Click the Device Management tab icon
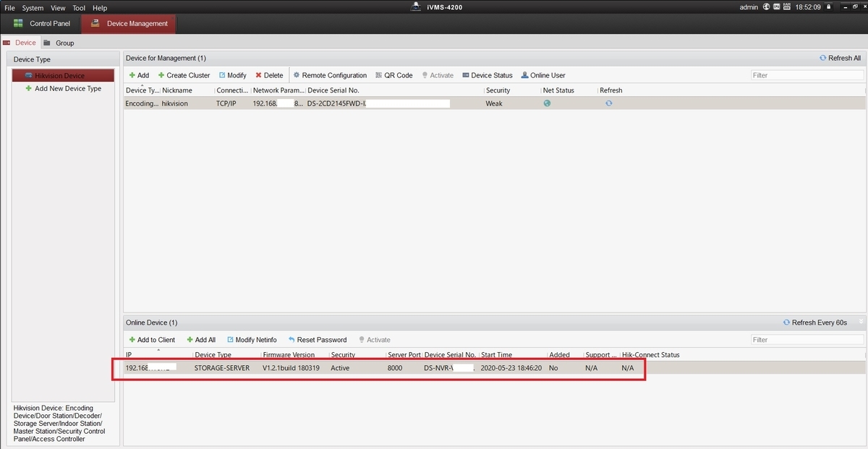Image resolution: width=868 pixels, height=449 pixels. point(95,24)
